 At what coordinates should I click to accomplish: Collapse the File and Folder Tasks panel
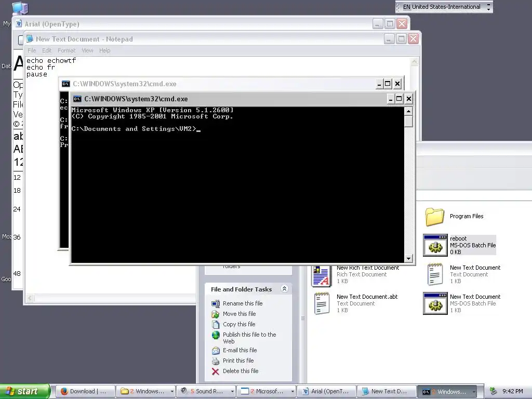(x=284, y=289)
